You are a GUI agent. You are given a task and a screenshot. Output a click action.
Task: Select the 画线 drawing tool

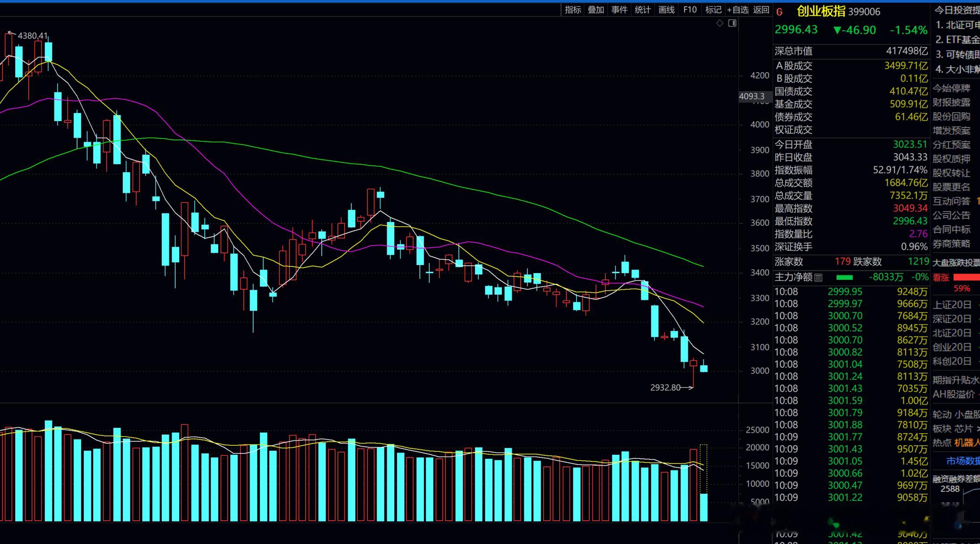coord(666,10)
